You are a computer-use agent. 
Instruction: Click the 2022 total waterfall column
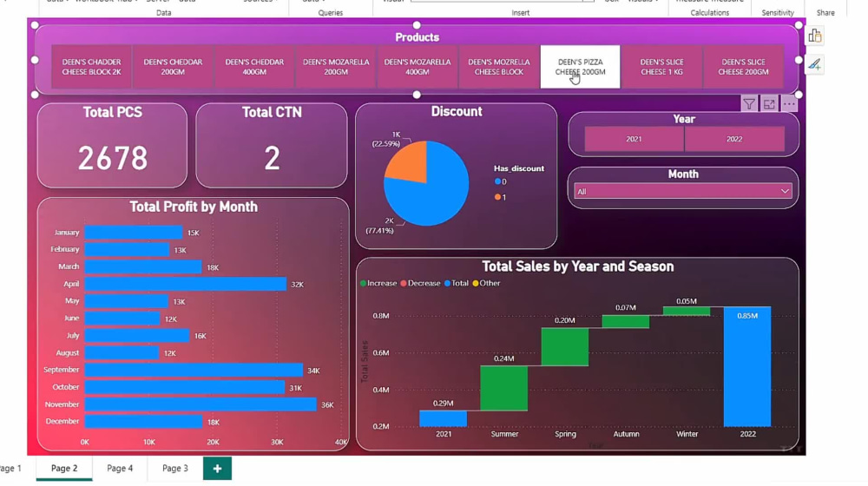point(747,366)
